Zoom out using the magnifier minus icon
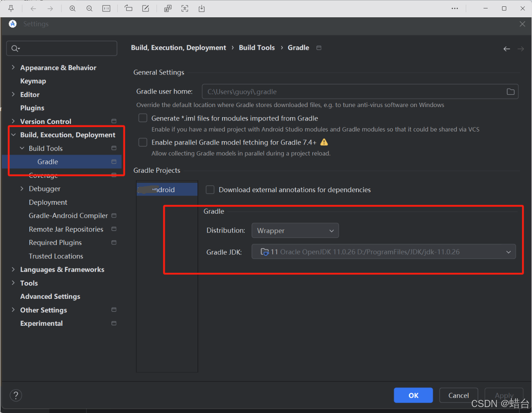532x413 pixels. tap(89, 8)
